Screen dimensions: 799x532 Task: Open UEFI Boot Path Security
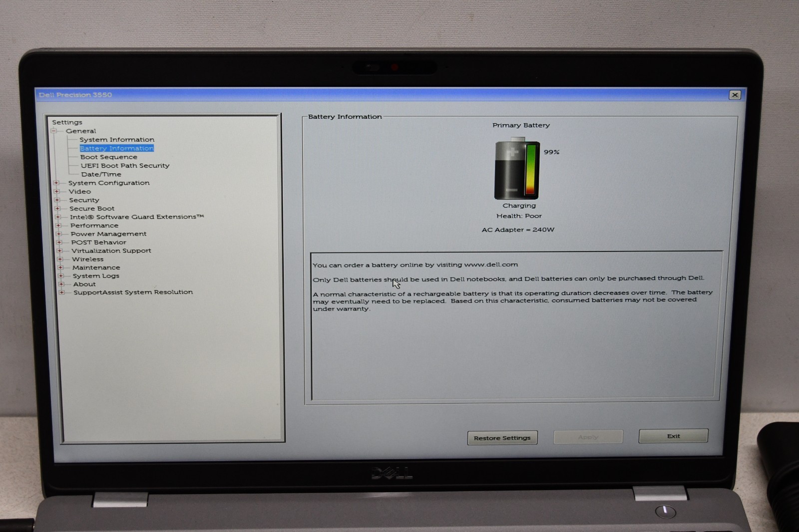(125, 166)
